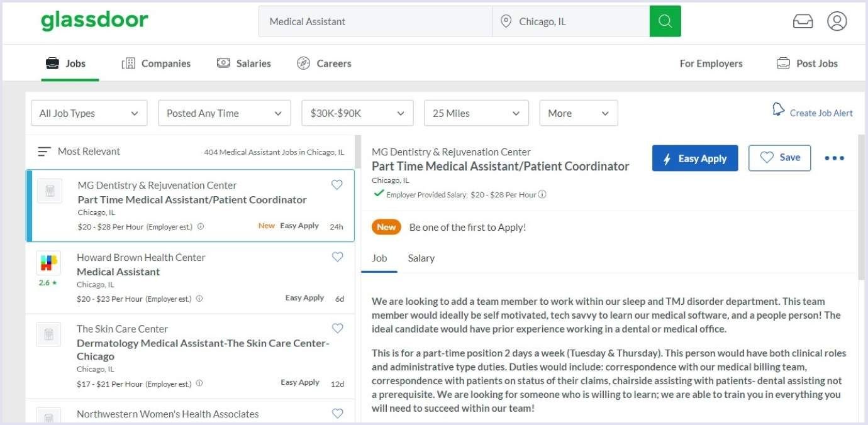Select the Salary tab in details pane
Viewport: 868px width, 425px height.
point(421,258)
